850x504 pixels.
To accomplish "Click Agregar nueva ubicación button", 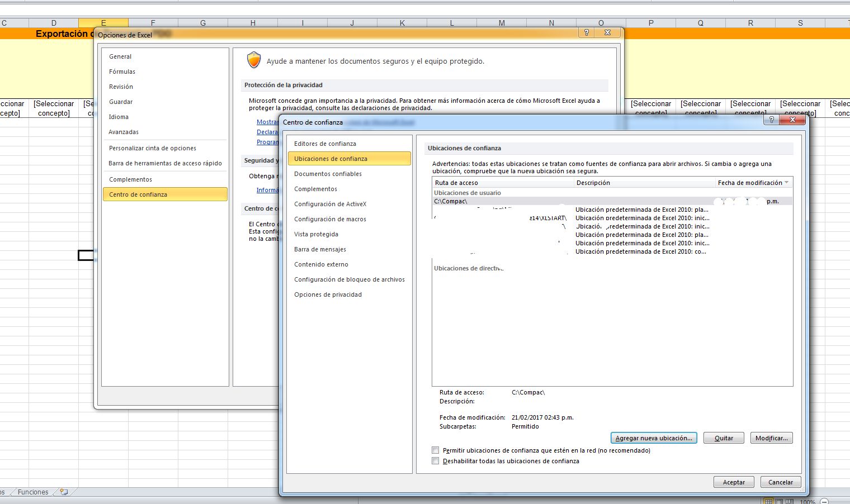I will click(654, 438).
